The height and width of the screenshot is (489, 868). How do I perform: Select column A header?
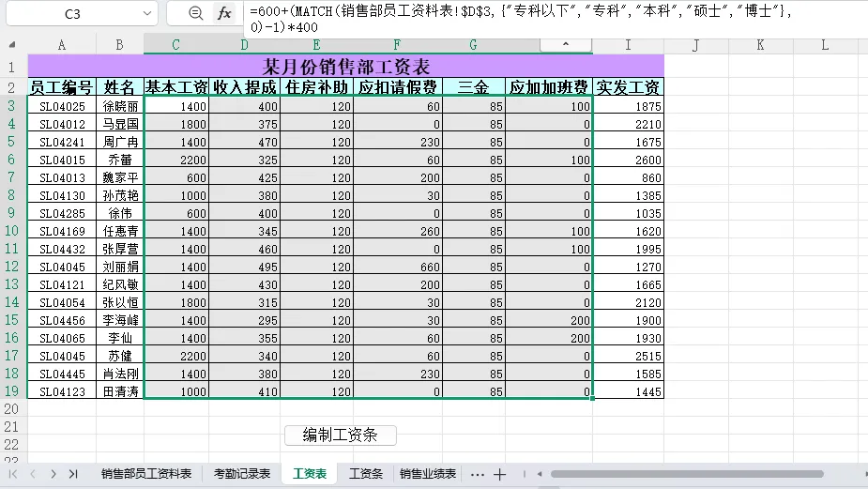tap(61, 45)
